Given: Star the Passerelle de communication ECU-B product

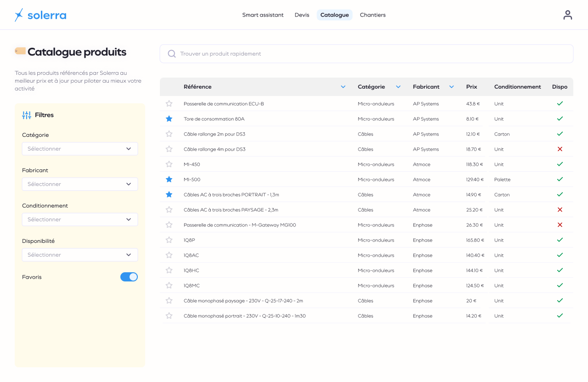Looking at the screenshot, I should point(169,104).
